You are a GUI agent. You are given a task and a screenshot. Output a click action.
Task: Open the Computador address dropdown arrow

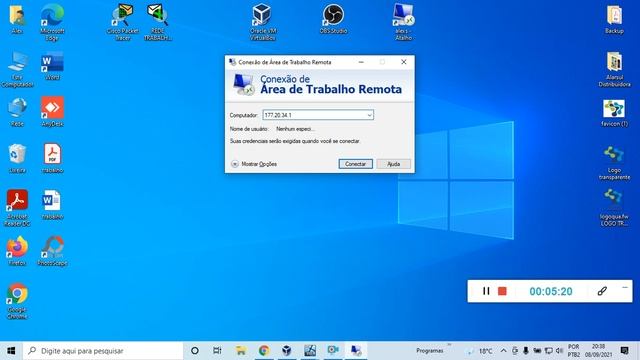369,115
